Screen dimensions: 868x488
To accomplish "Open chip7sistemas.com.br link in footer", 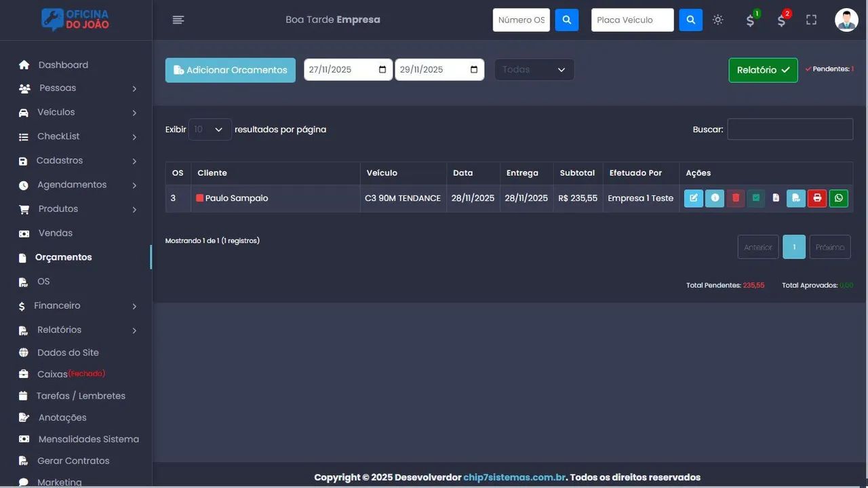I will point(515,477).
